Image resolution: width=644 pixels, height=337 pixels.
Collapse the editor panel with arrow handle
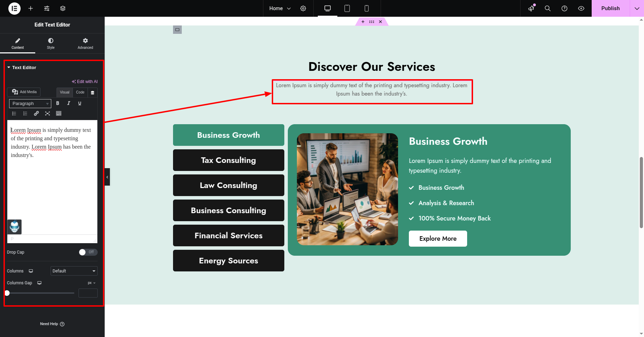pos(107,177)
